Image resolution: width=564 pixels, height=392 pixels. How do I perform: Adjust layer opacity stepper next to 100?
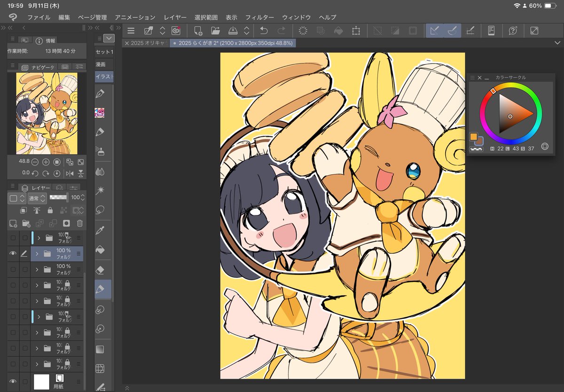coord(83,198)
